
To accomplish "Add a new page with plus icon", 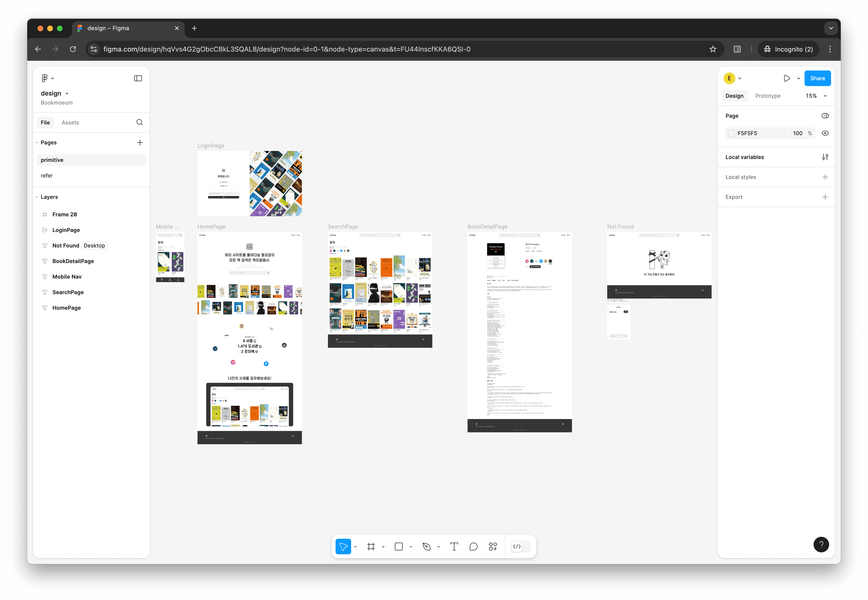I will point(140,142).
